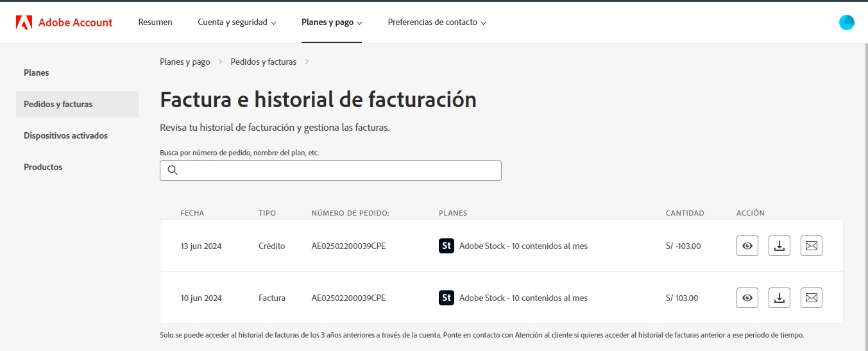Click the PLANES column header
The width and height of the screenshot is (868, 351).
coord(453,213)
